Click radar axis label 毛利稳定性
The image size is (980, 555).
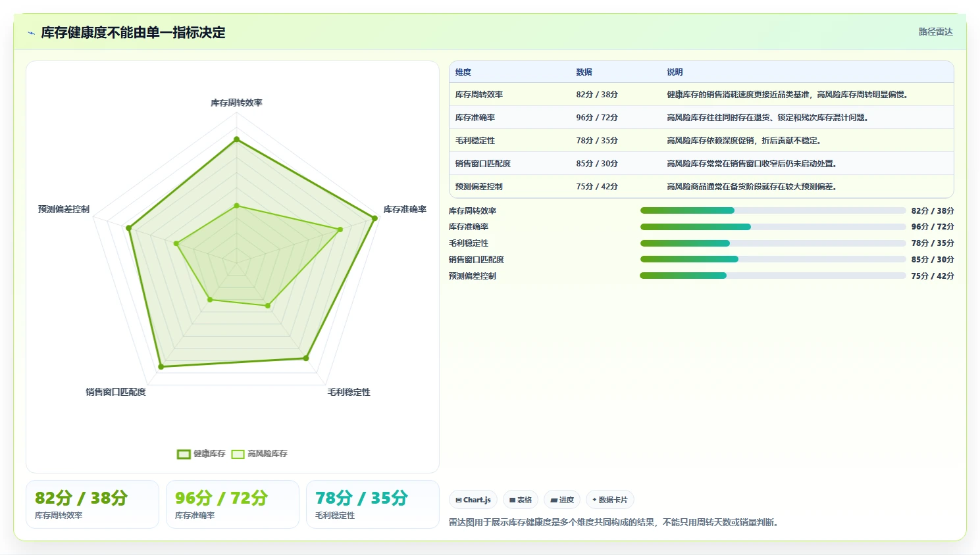click(349, 393)
